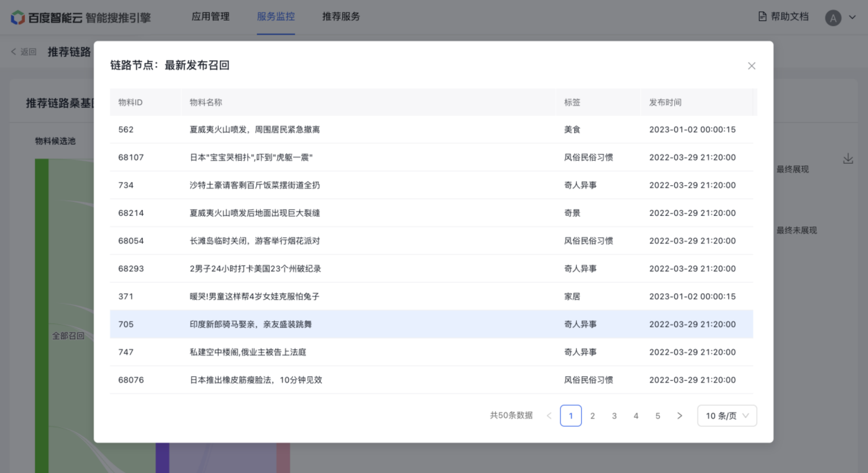
Task: Go to page 2
Action: [x=592, y=416]
